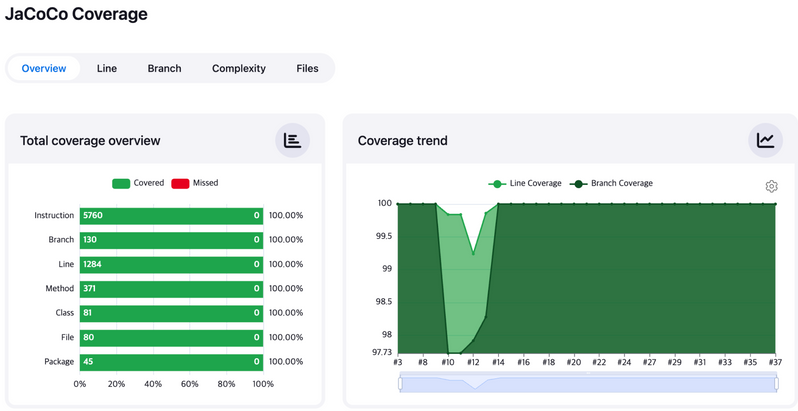Screen dimensions: 798x411
Task: Select the Complexity tab
Action: [239, 68]
